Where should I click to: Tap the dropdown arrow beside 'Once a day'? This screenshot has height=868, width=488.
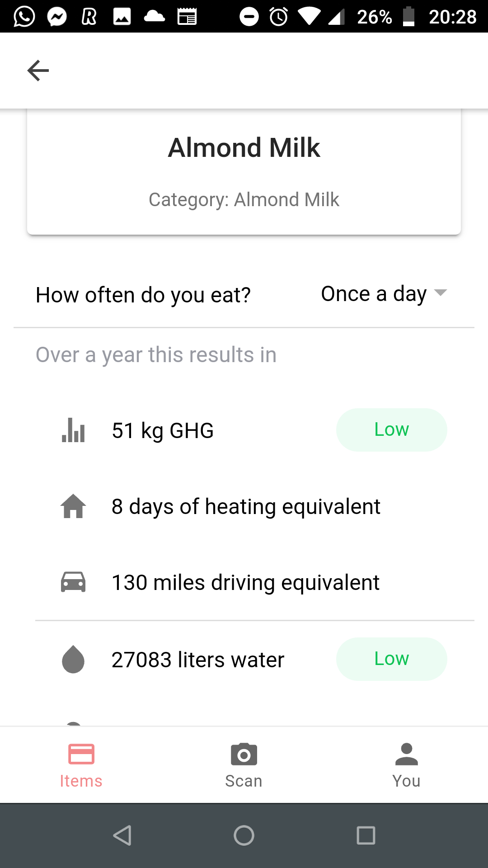click(441, 292)
